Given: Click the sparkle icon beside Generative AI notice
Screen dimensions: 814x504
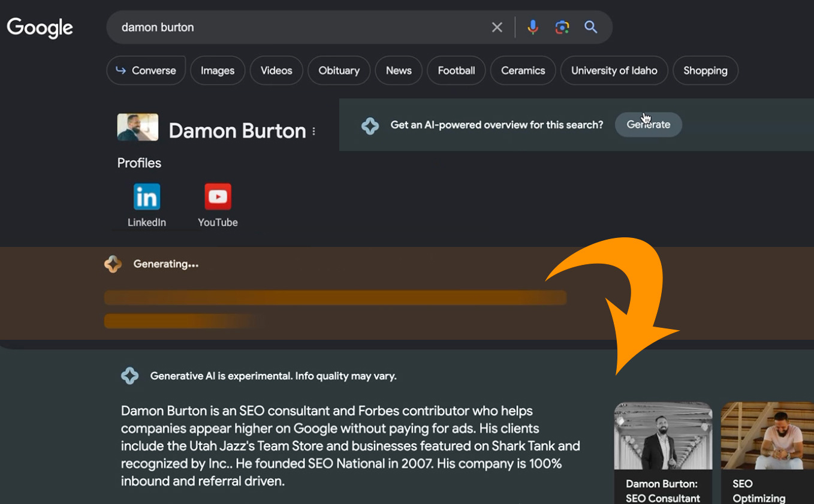Looking at the screenshot, I should click(130, 376).
